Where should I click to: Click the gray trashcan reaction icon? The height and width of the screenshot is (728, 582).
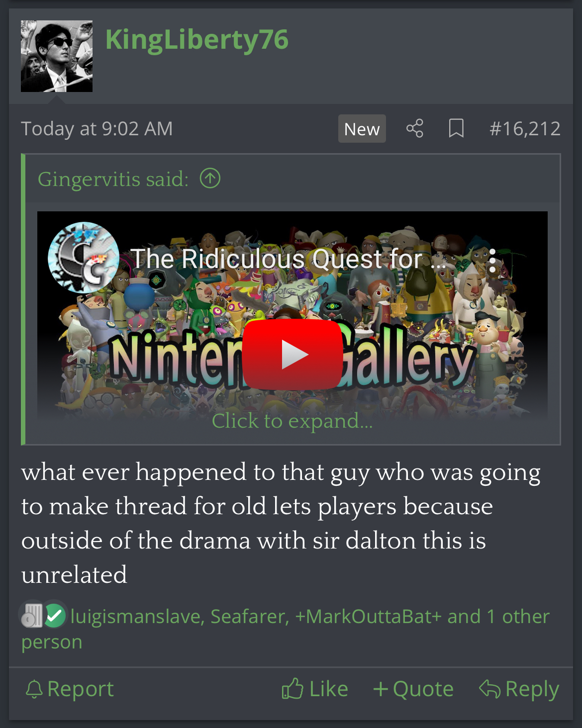(x=32, y=616)
